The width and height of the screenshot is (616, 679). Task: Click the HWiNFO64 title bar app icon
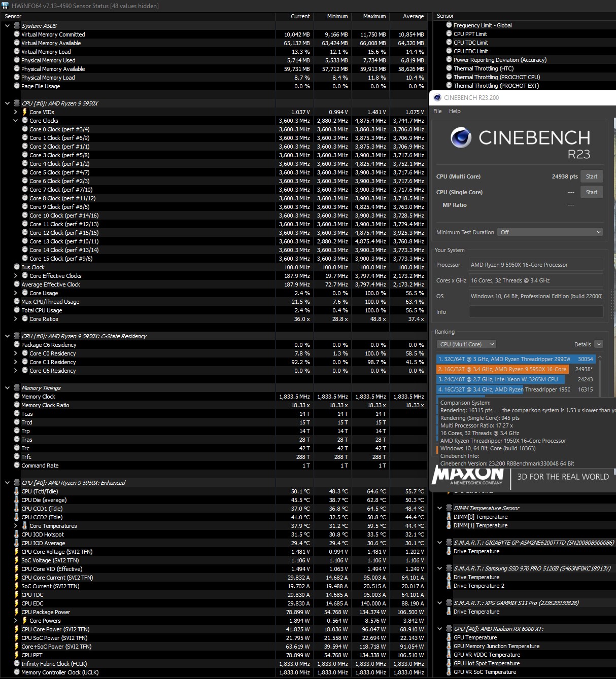tap(6, 6)
